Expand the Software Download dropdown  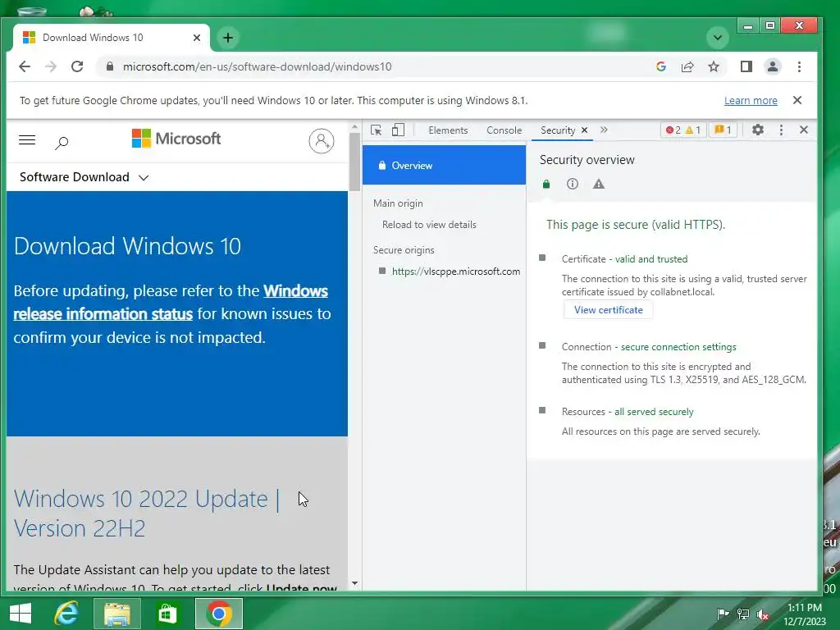point(84,177)
